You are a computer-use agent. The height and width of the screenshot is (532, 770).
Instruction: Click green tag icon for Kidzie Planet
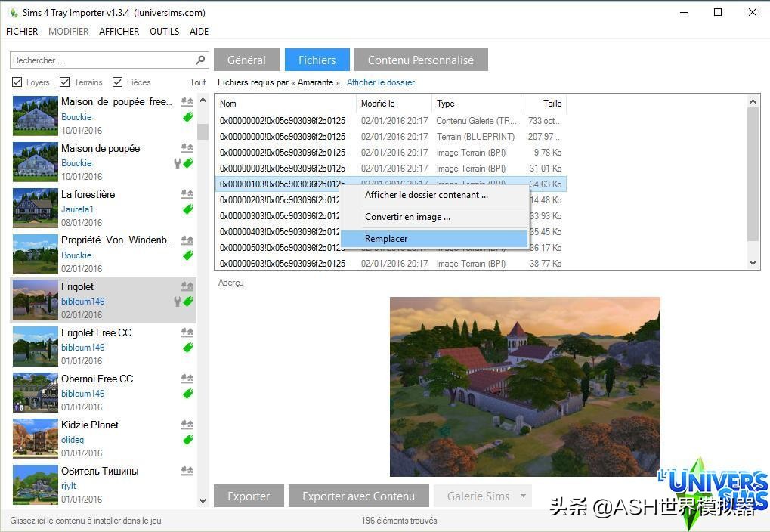(188, 440)
